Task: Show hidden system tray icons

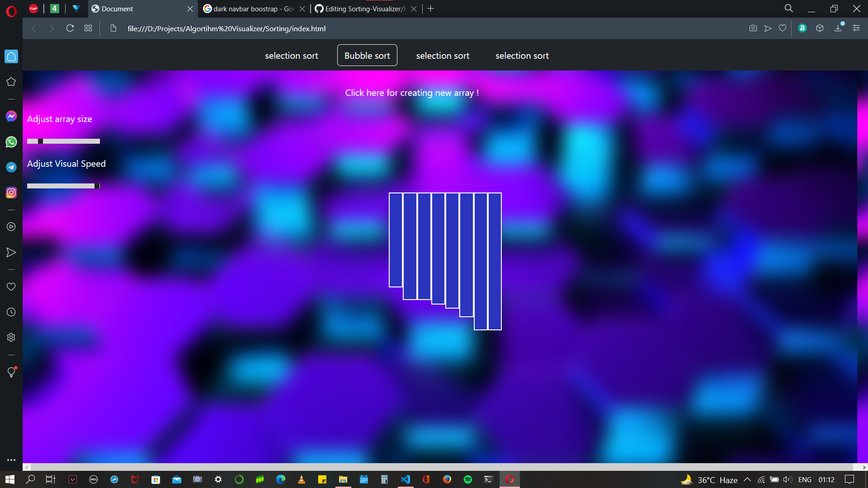Action: pyautogui.click(x=747, y=479)
